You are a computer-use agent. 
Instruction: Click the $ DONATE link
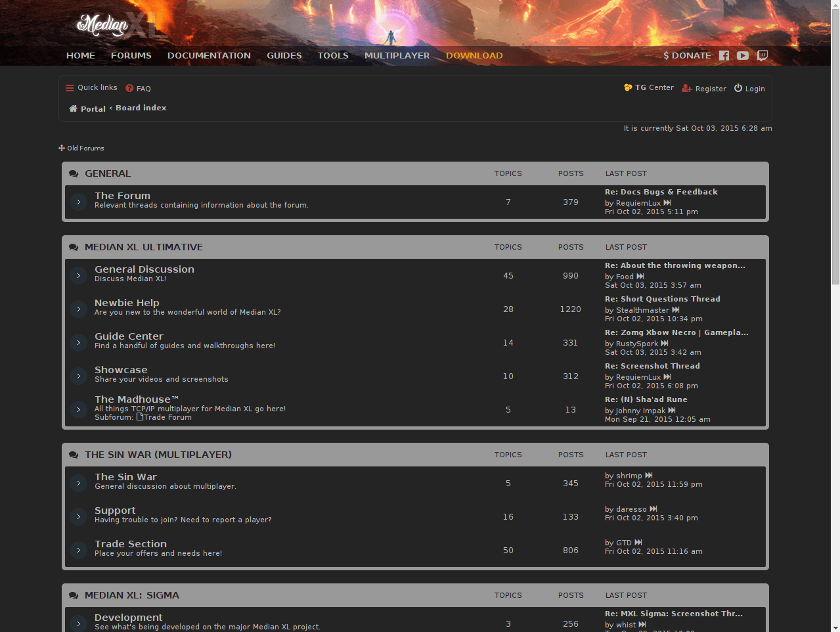(x=687, y=56)
